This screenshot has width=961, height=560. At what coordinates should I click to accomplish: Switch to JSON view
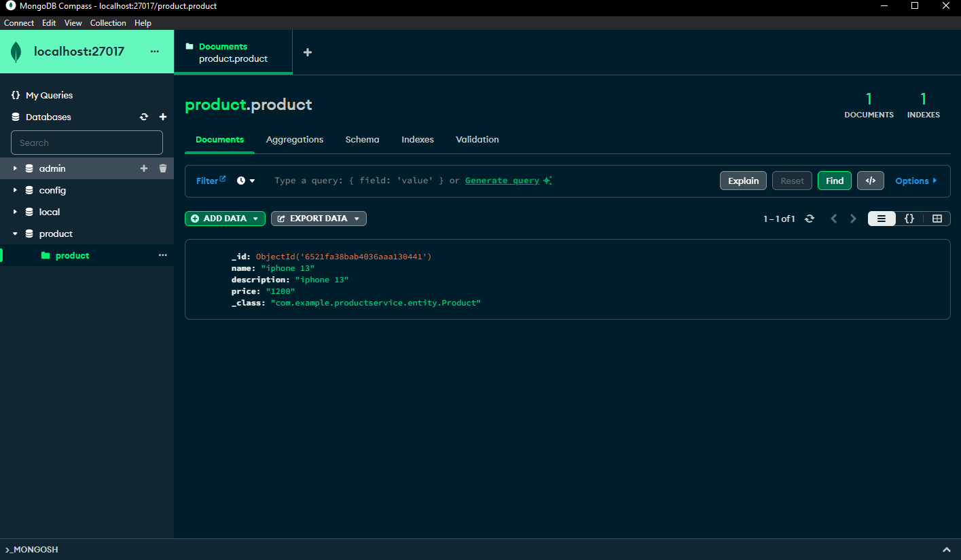(x=909, y=219)
